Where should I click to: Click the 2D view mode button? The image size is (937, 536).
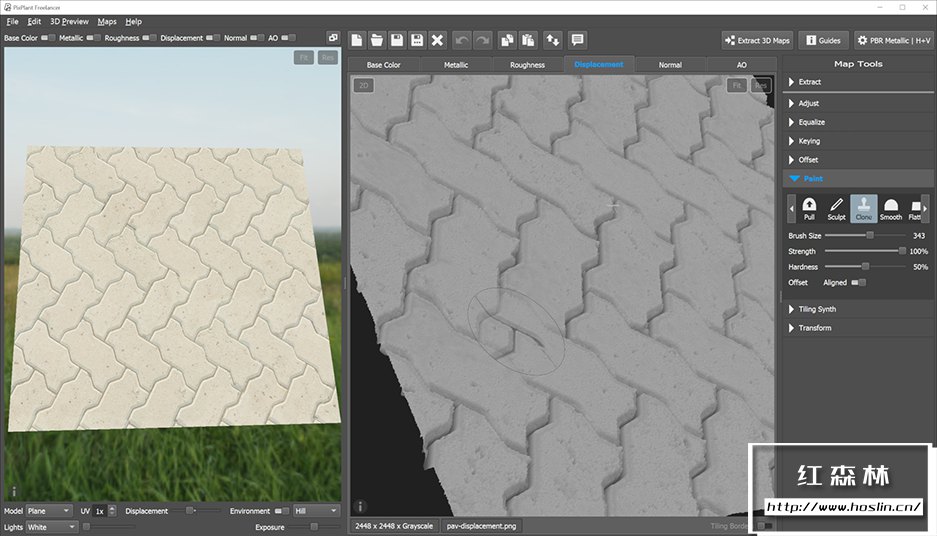(x=363, y=85)
